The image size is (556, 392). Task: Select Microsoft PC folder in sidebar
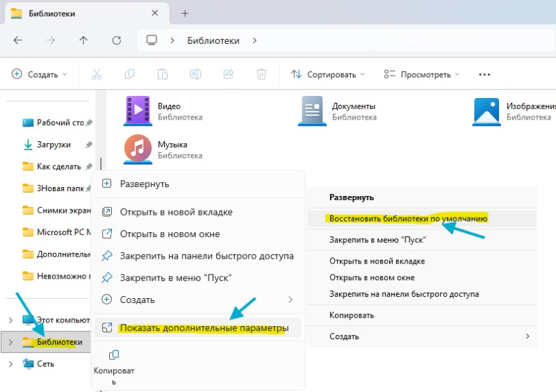[56, 232]
